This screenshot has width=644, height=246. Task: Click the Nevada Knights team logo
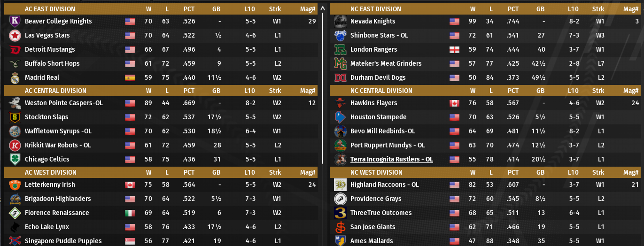pos(340,21)
